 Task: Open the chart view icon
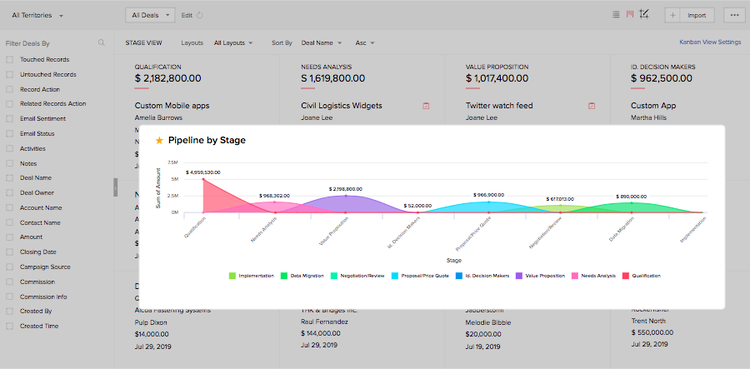644,14
